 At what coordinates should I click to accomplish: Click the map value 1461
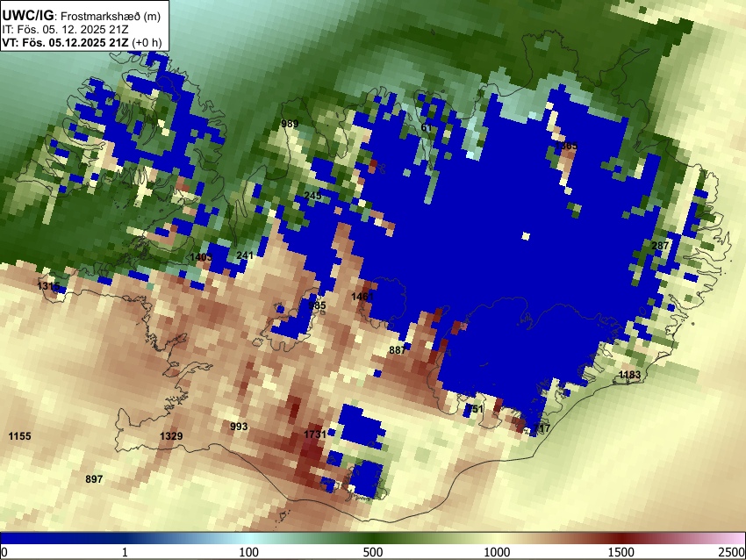(x=362, y=297)
